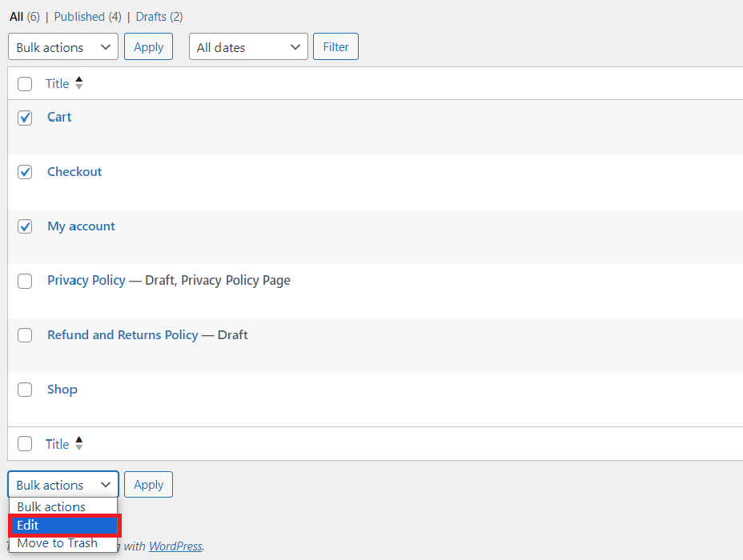743x560 pixels.
Task: Click the bottom Title column sort arrow
Action: click(78, 443)
